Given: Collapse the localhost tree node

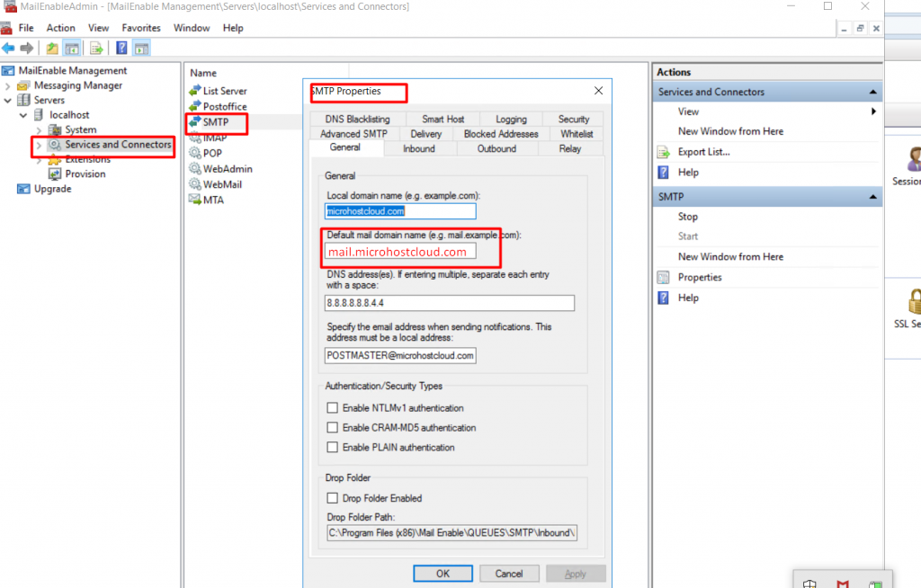Looking at the screenshot, I should 23,115.
